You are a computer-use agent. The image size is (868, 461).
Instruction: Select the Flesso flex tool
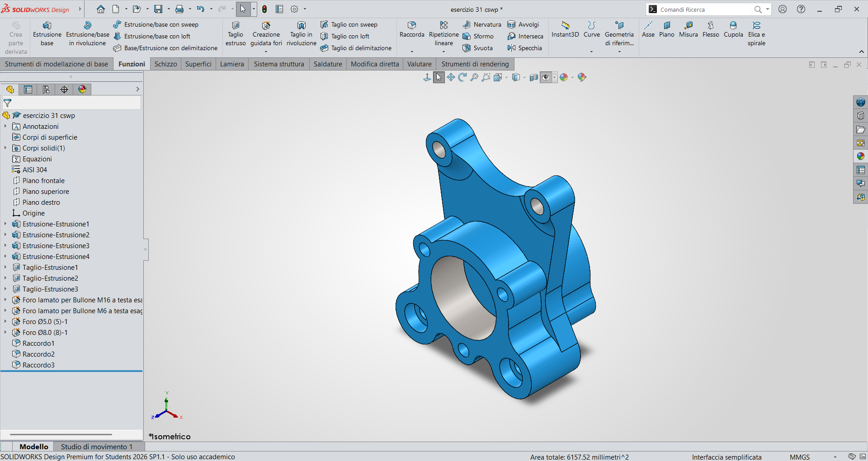point(711,29)
